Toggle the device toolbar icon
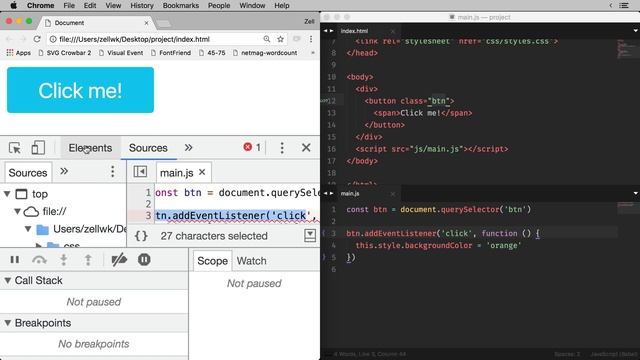This screenshot has width=640, height=360. click(38, 148)
